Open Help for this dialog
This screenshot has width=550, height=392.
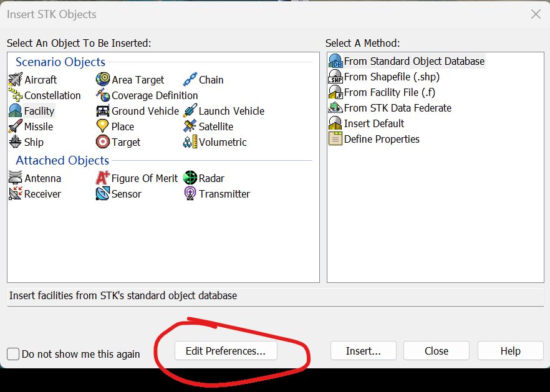click(510, 351)
